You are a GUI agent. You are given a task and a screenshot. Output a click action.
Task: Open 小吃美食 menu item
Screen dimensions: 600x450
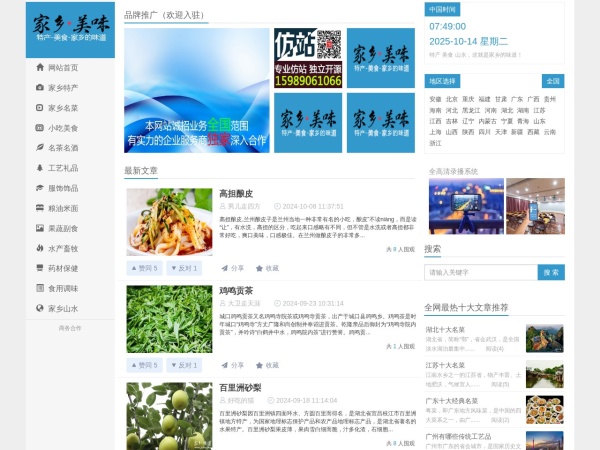(63, 128)
